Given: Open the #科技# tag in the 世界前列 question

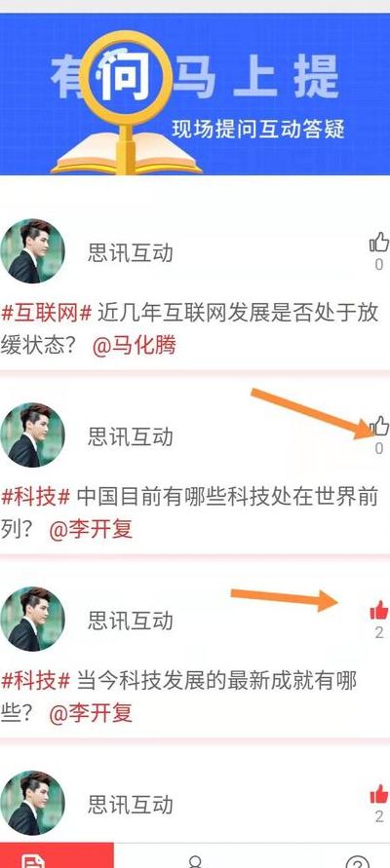Looking at the screenshot, I should pos(35,497).
